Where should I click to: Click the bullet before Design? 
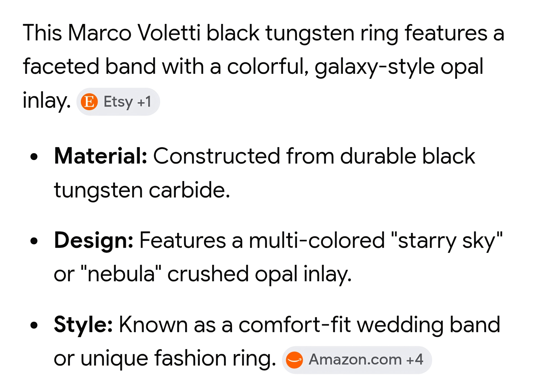point(34,241)
